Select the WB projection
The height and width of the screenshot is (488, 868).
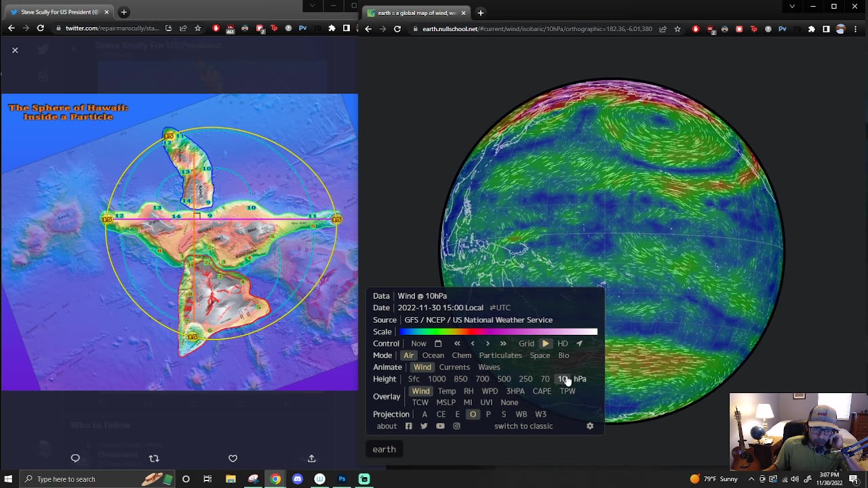click(521, 414)
